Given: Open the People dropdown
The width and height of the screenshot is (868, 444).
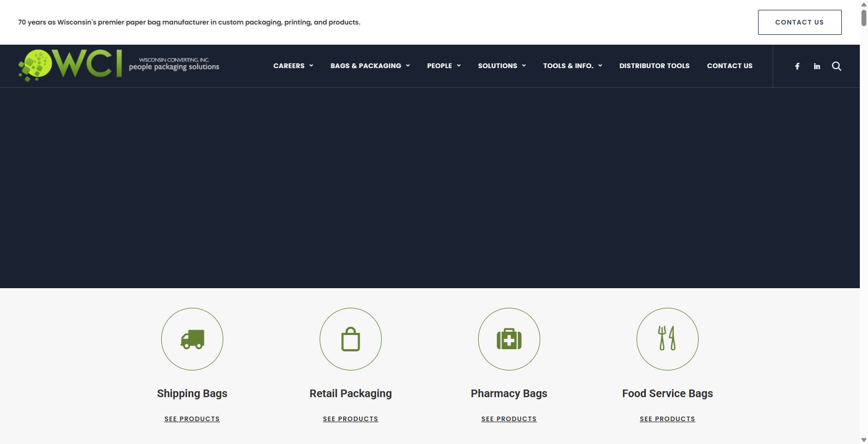Looking at the screenshot, I should pos(444,65).
